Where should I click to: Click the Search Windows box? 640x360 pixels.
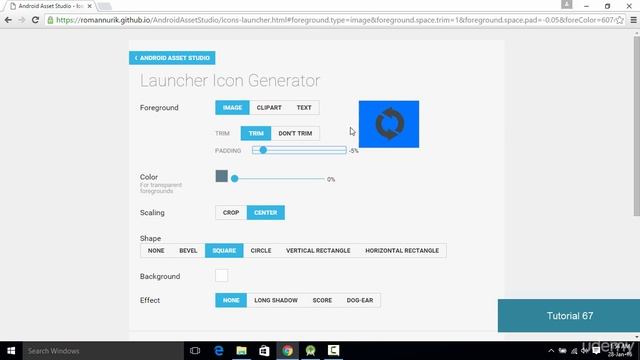point(103,351)
